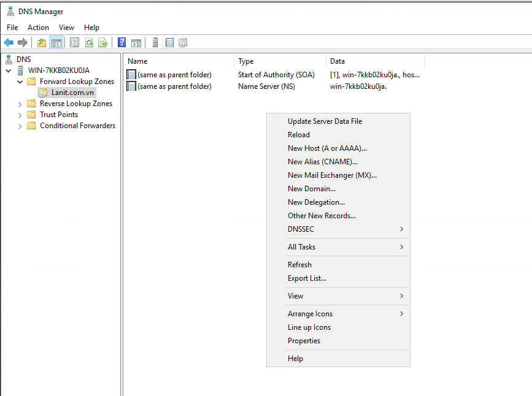The width and height of the screenshot is (532, 396).
Task: Go up one level with folder icon
Action: pyautogui.click(x=41, y=43)
